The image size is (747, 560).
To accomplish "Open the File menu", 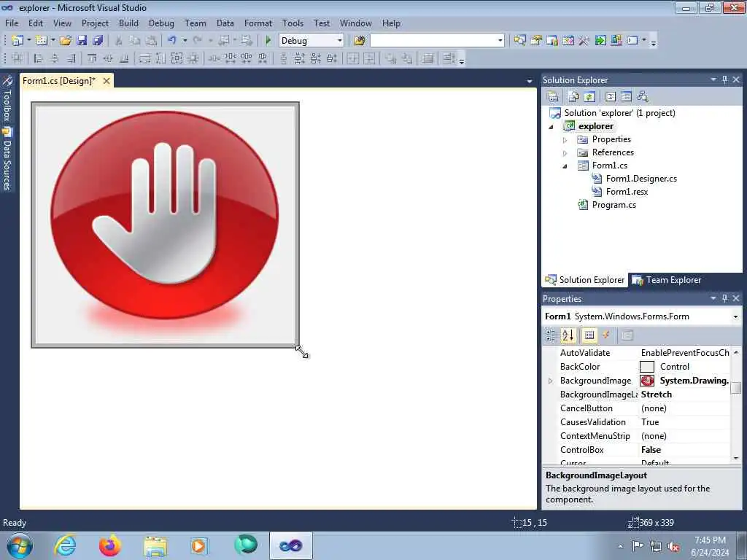I will click(12, 23).
